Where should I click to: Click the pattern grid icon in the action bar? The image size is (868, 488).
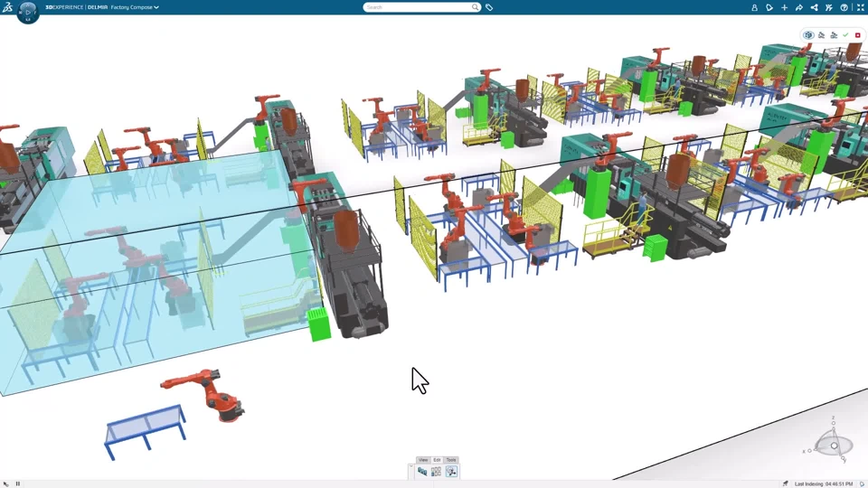pos(436,472)
